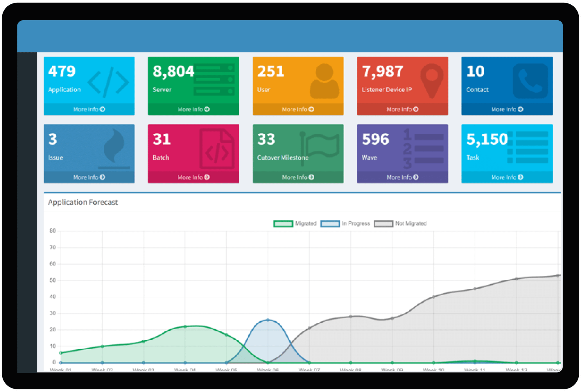Toggle the Not Migrated legend swatch
This screenshot has height=392, width=581.
[x=383, y=224]
